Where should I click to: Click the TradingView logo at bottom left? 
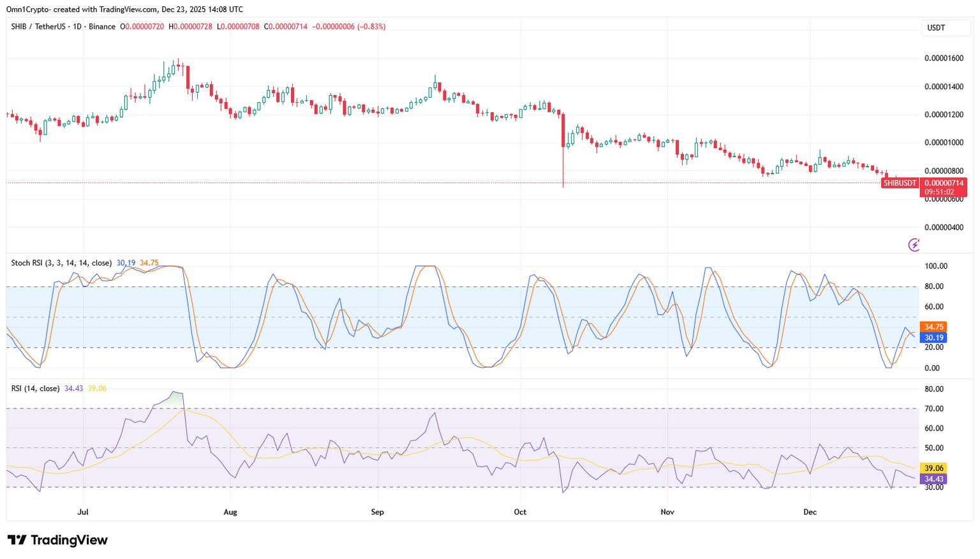click(x=56, y=540)
